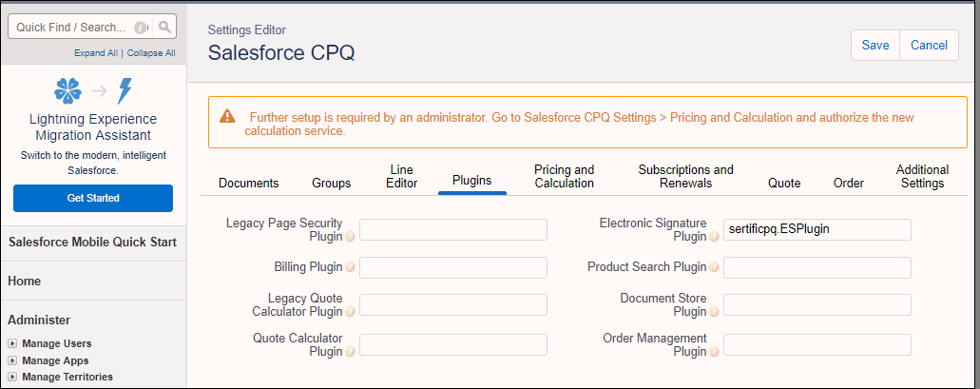Click the Legacy Quote Calculator Plugin field
The height and width of the screenshot is (389, 980).
click(453, 304)
